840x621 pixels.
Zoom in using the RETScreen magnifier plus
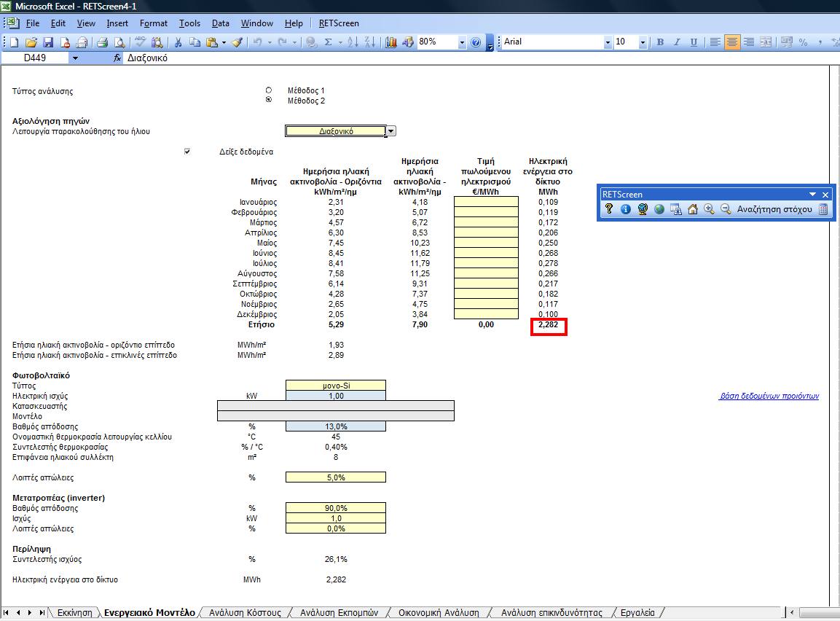point(710,209)
